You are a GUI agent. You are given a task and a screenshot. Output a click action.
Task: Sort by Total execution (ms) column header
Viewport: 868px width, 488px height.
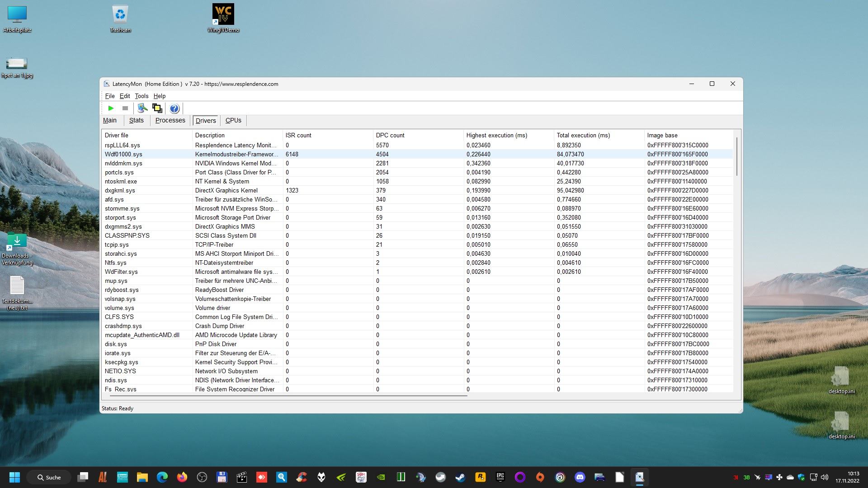click(x=599, y=135)
